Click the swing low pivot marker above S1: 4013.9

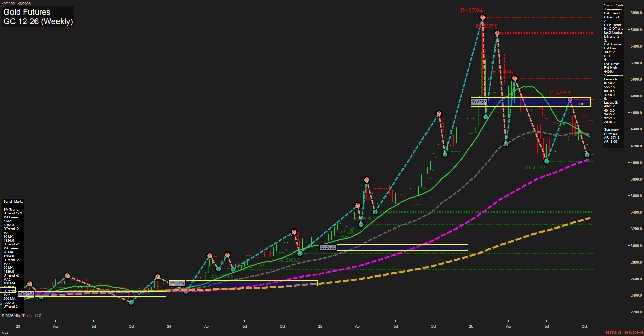[x=546, y=161]
